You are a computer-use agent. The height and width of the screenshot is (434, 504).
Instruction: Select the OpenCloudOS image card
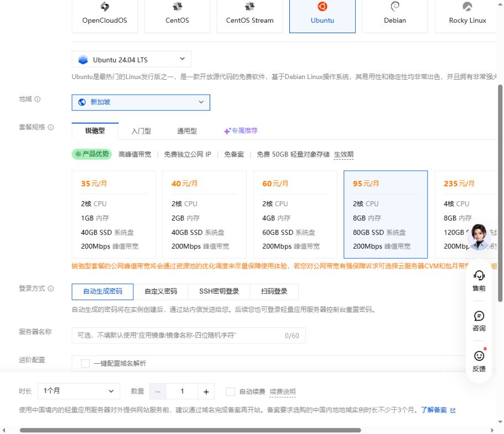coord(105,16)
